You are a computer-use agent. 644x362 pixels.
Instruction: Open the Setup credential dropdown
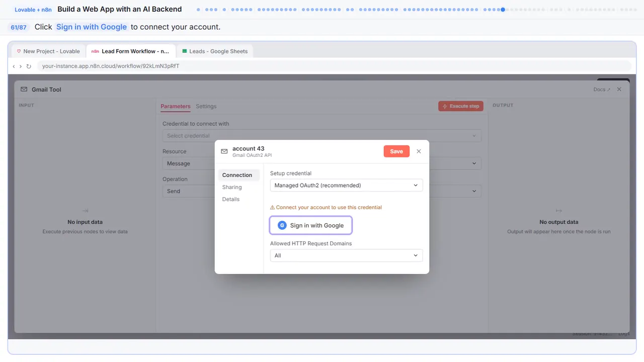click(346, 185)
